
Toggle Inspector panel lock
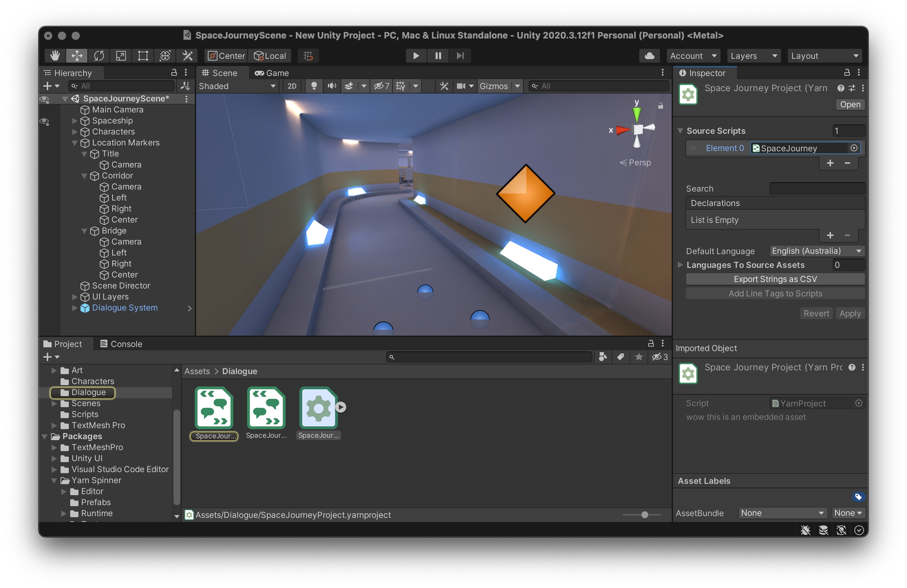[x=847, y=72]
